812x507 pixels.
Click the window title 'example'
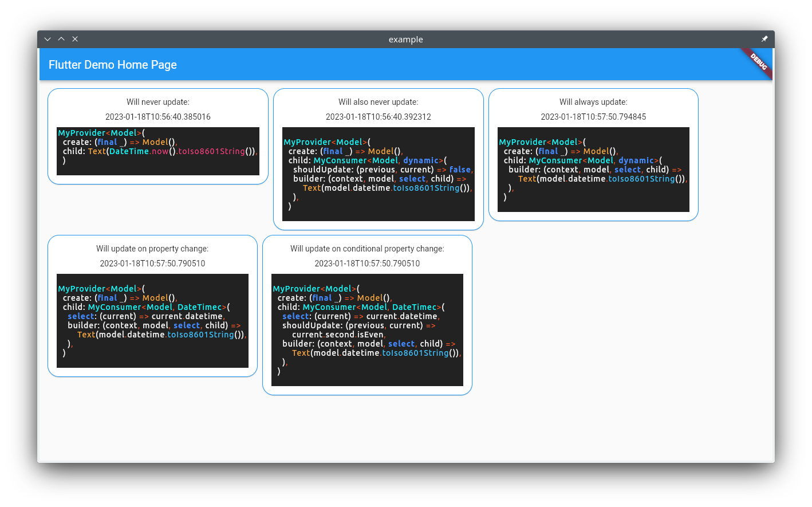(405, 40)
